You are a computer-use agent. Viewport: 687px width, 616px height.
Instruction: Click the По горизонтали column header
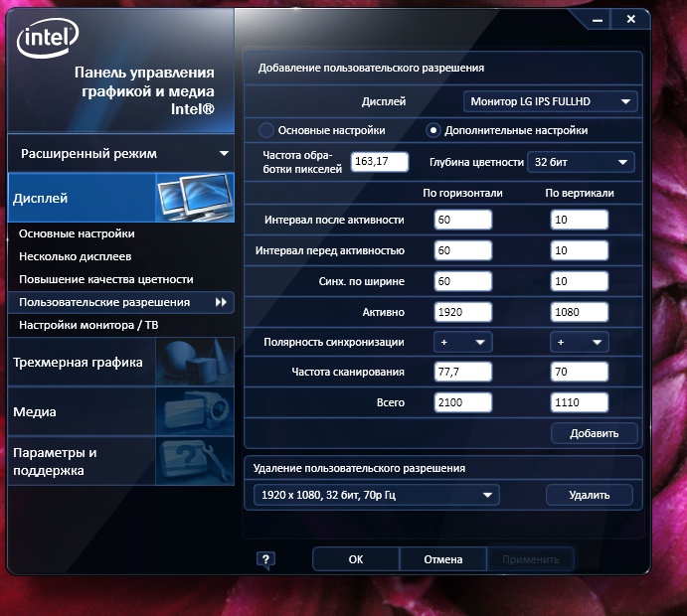click(462, 193)
